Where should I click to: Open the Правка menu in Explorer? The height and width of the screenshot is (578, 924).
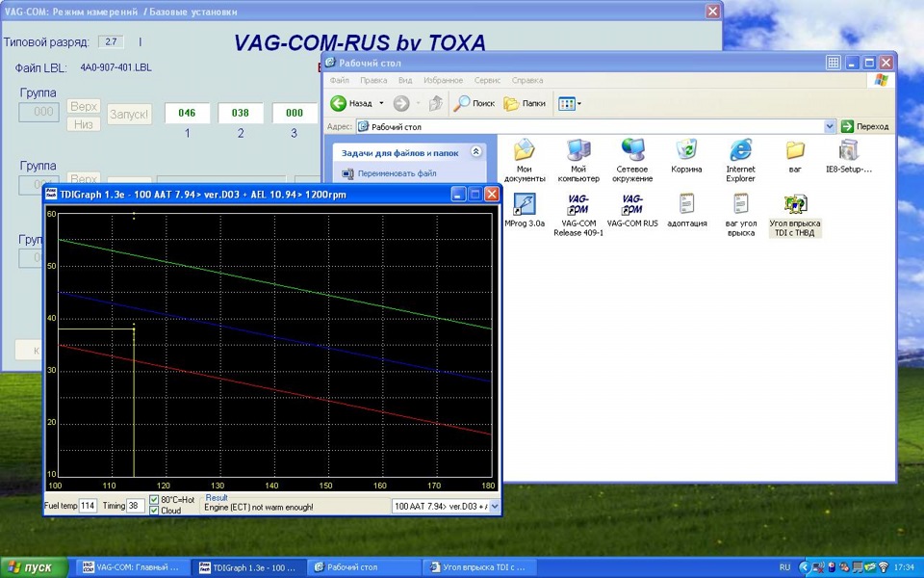pyautogui.click(x=373, y=80)
